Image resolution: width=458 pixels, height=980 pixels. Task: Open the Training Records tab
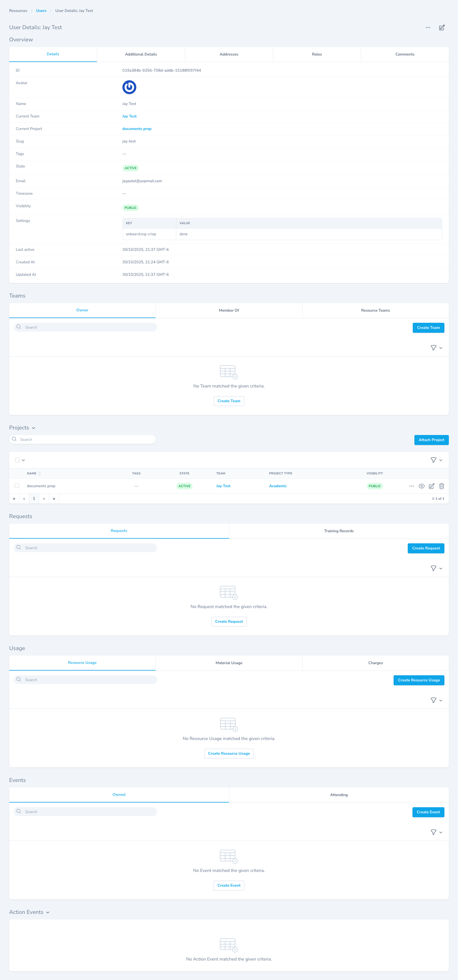(338, 531)
